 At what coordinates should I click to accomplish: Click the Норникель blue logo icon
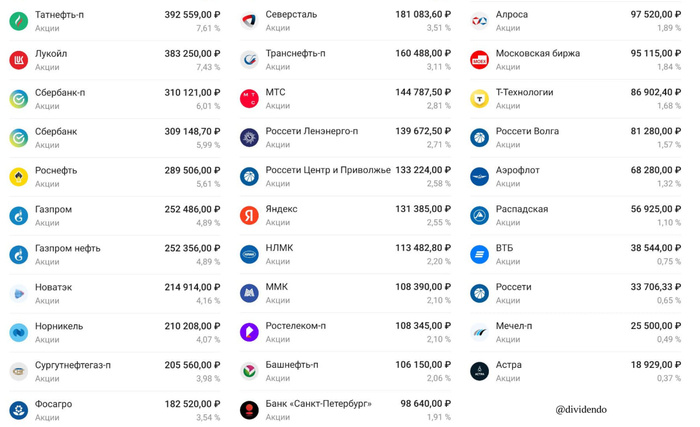(x=18, y=332)
